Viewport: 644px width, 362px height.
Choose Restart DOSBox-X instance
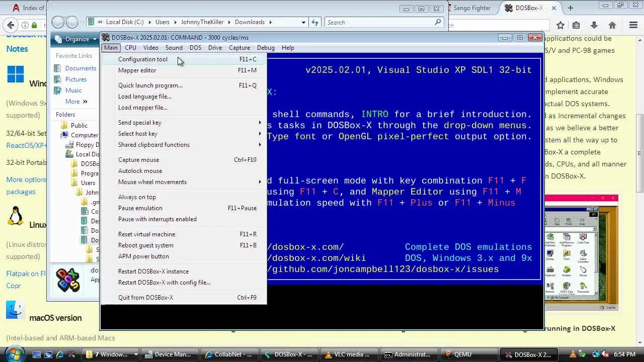184,271
